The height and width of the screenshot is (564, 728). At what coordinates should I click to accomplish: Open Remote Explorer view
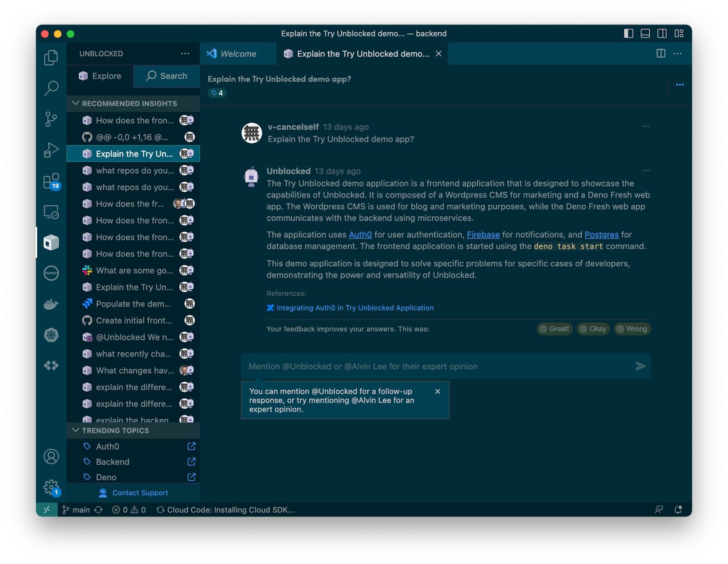point(51,212)
